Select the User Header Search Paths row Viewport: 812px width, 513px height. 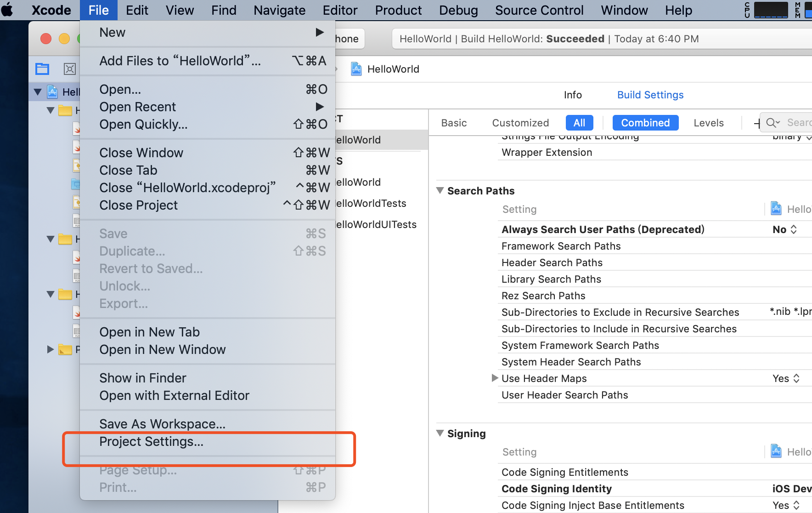pyautogui.click(x=654, y=395)
